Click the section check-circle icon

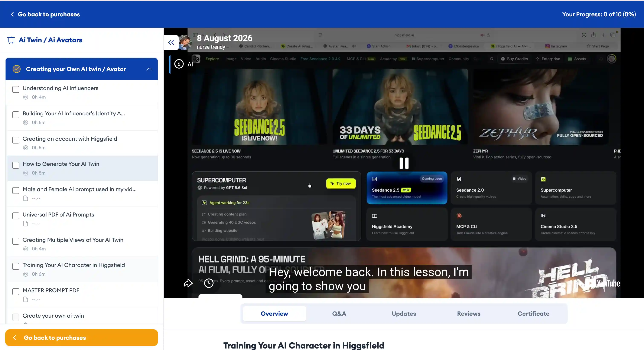(x=17, y=69)
